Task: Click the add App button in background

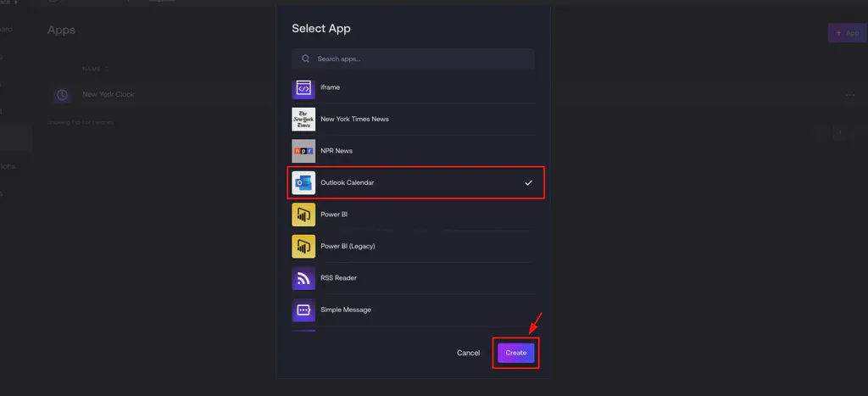Action: pyautogui.click(x=847, y=33)
